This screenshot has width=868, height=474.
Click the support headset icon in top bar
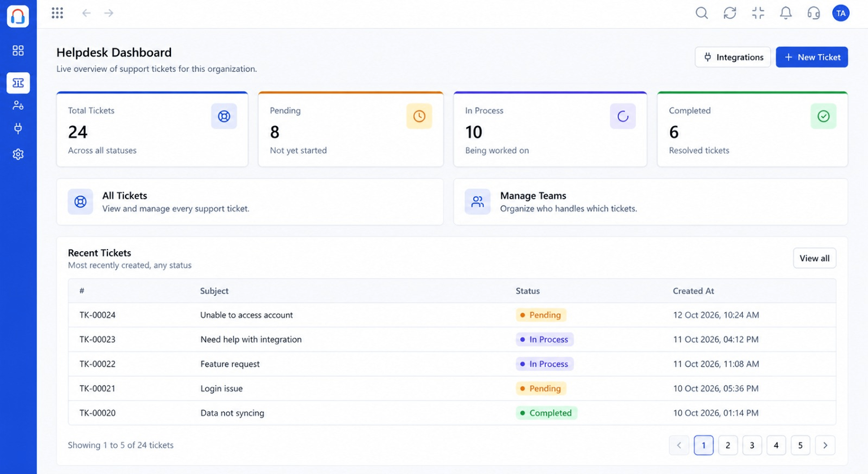[x=814, y=13]
